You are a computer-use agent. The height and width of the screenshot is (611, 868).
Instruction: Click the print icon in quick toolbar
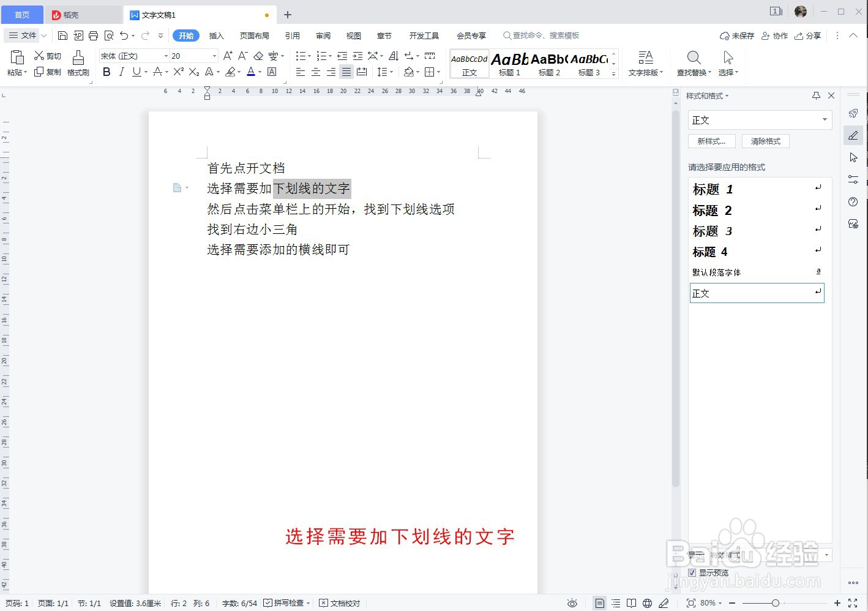[93, 36]
